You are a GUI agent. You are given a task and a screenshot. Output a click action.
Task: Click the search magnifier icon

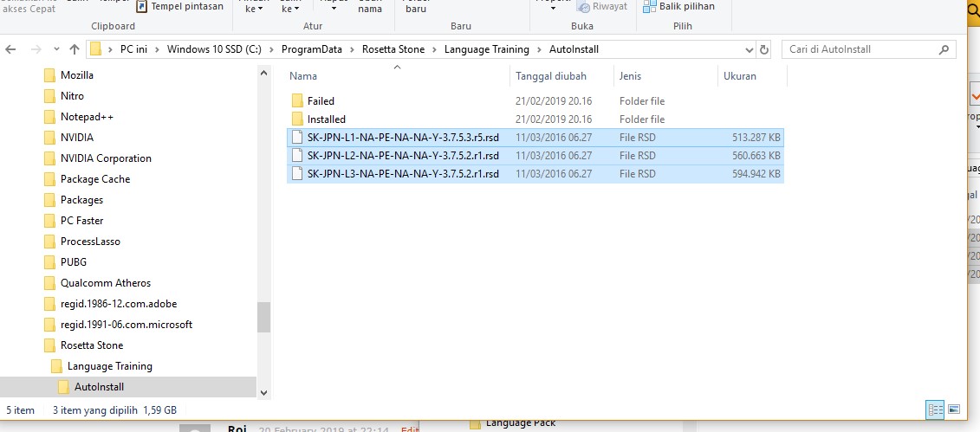944,49
